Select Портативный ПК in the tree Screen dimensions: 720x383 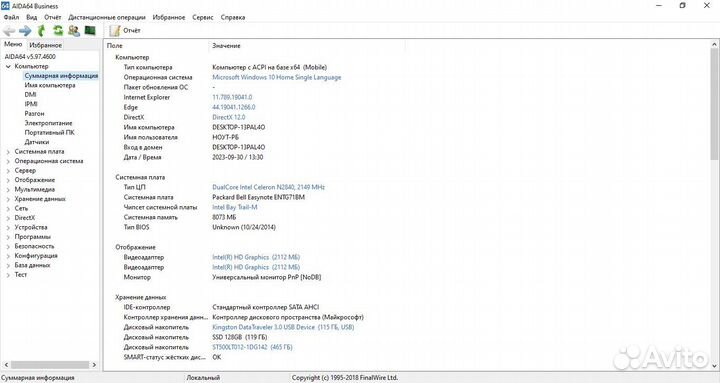click(x=49, y=132)
